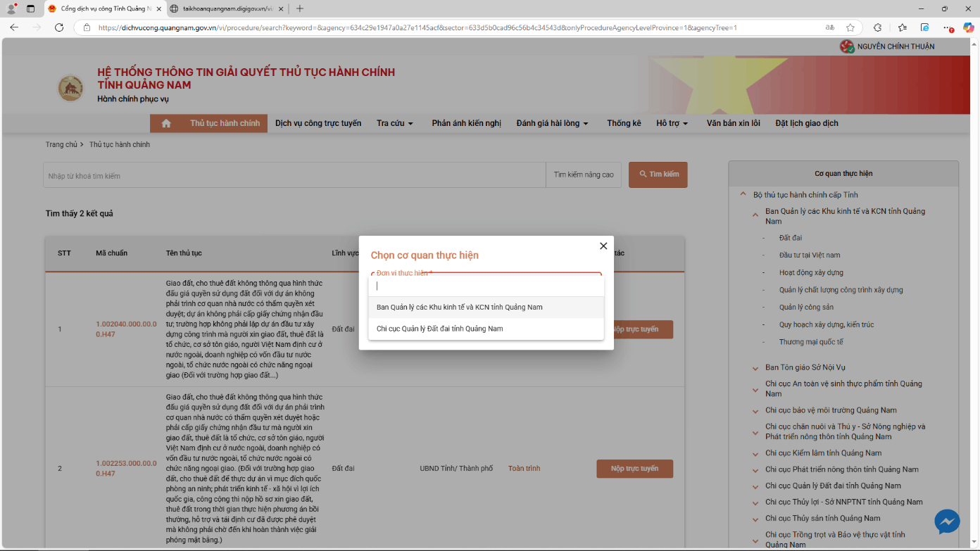Click the keyword search input field
The width and height of the screenshot is (980, 551).
pyautogui.click(x=294, y=175)
